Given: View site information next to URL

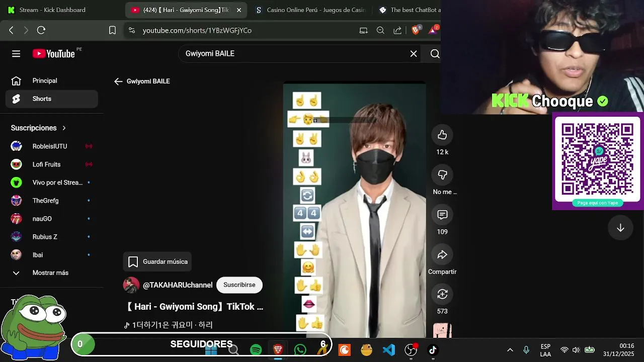Looking at the screenshot, I should coord(132,30).
